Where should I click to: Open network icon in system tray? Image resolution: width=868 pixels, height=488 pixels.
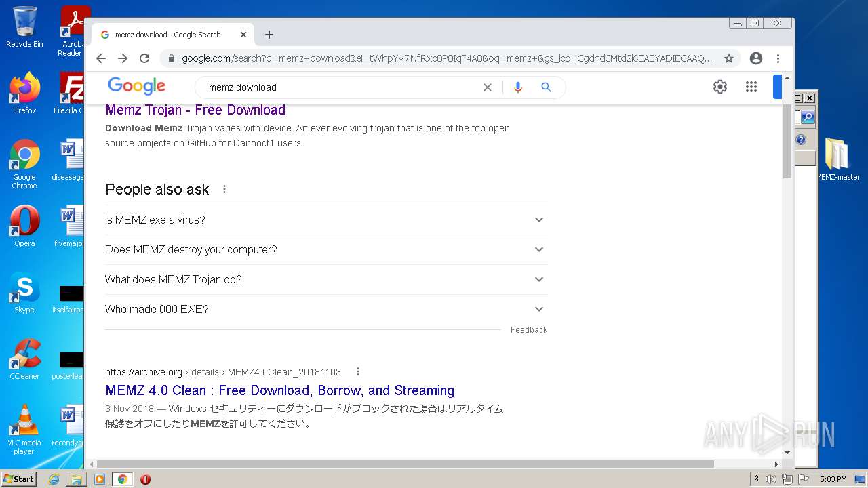pyautogui.click(x=787, y=479)
